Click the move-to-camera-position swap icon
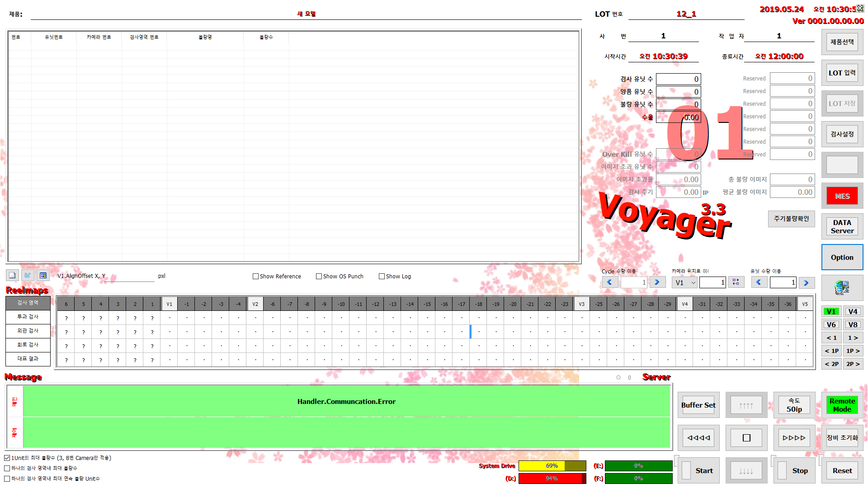Image resolution: width=868 pixels, height=488 pixels. pyautogui.click(x=736, y=282)
